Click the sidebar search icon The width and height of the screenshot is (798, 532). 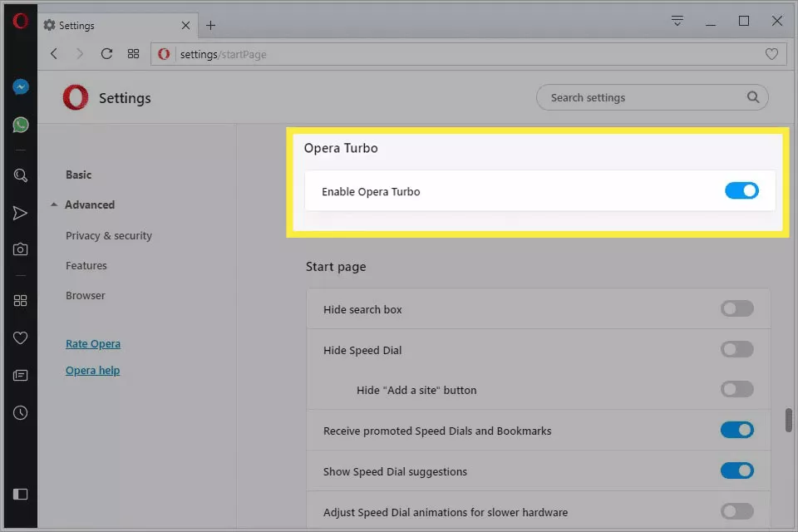pyautogui.click(x=21, y=175)
